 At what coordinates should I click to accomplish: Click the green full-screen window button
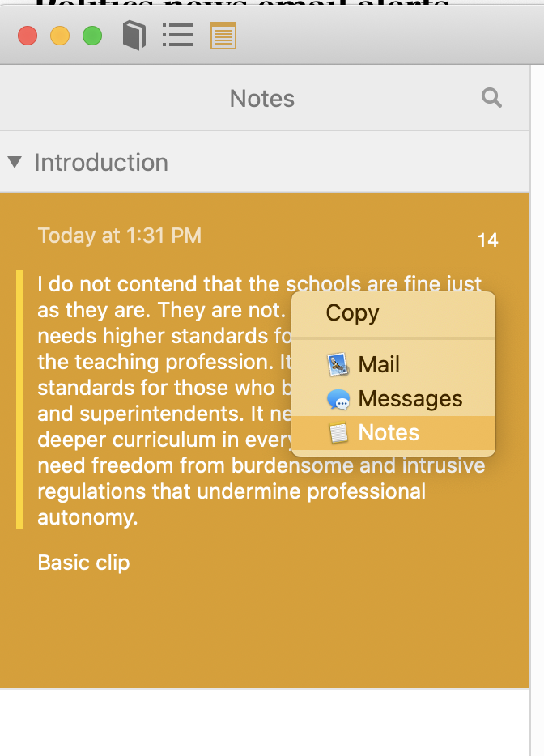(92, 36)
